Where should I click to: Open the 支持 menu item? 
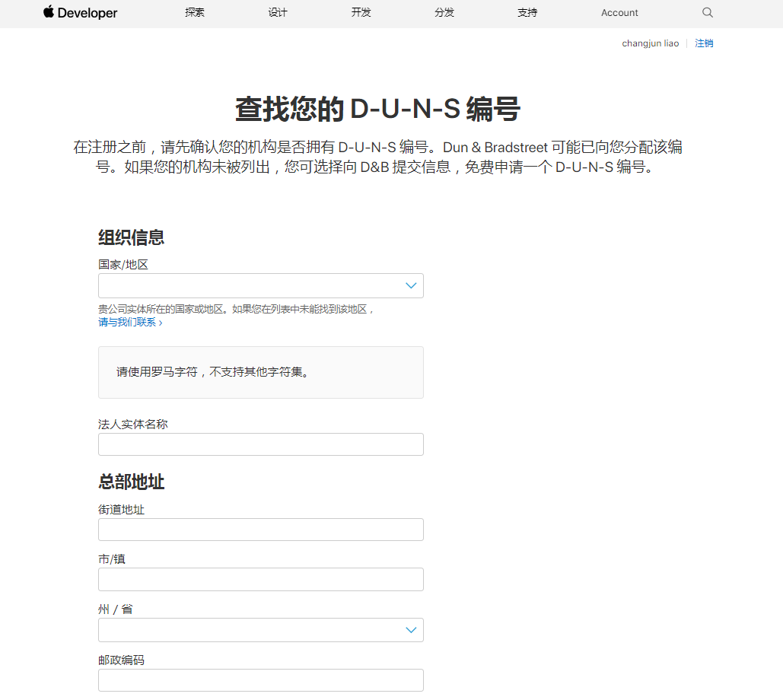527,12
